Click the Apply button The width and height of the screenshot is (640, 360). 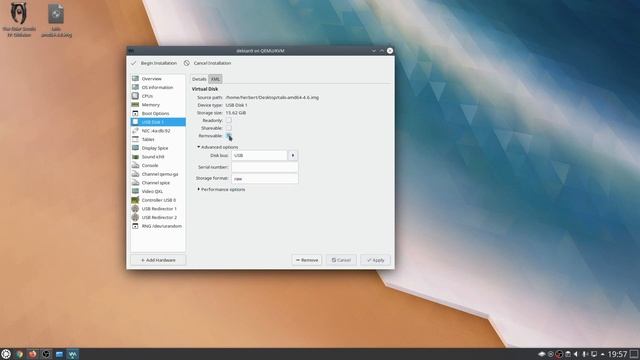pyautogui.click(x=376, y=260)
